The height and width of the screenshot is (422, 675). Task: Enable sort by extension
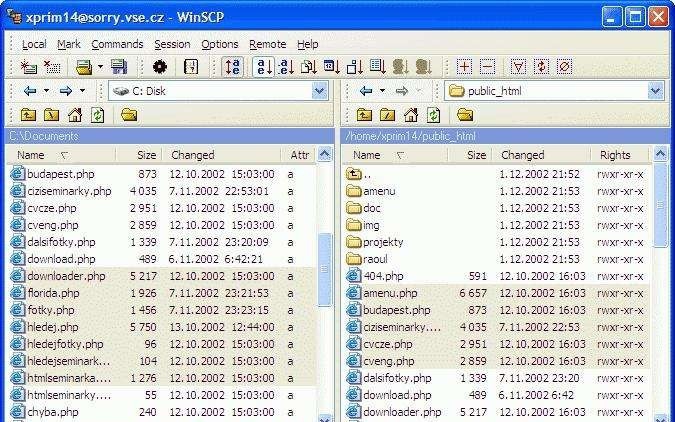coord(286,67)
